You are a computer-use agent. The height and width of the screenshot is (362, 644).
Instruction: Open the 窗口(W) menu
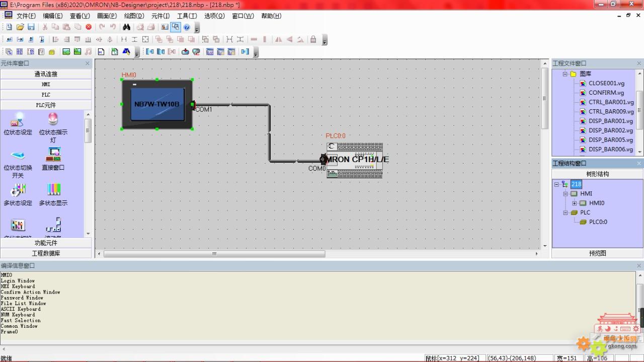click(x=243, y=16)
